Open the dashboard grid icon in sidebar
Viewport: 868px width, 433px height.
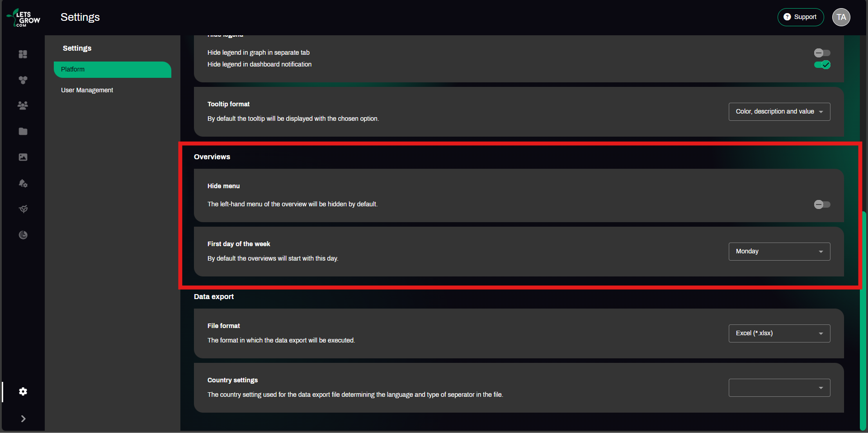(x=23, y=54)
